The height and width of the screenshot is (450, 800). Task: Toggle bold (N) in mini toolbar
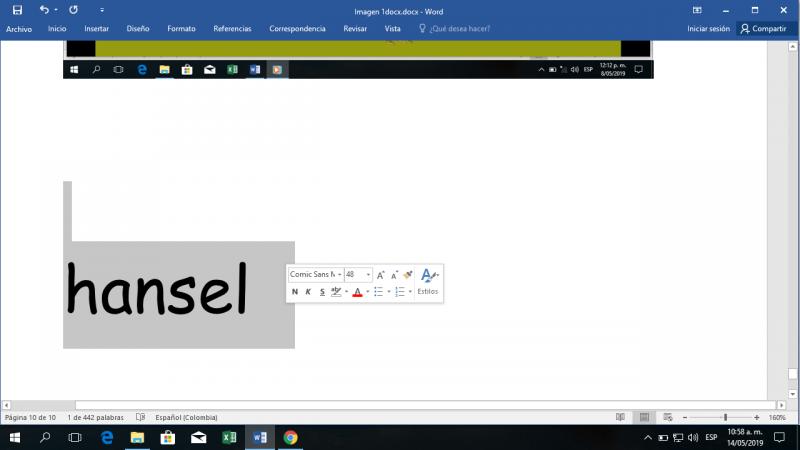click(295, 292)
